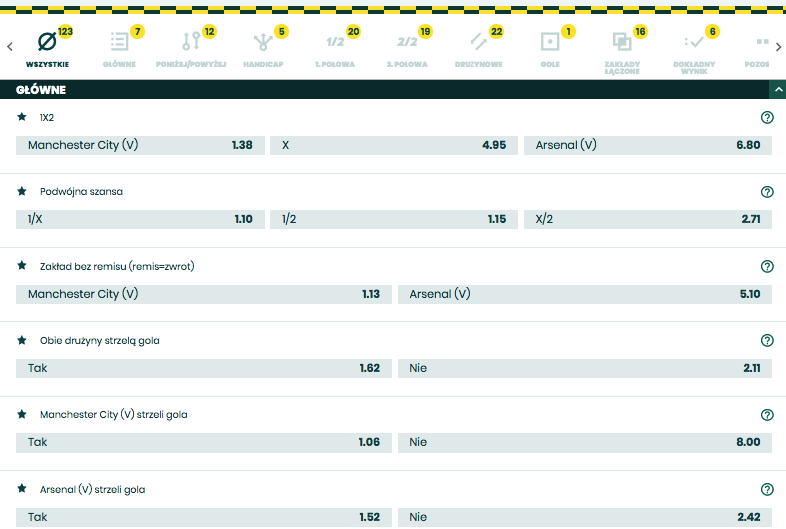Screen dimensions: 786x529
Task: Open the Poniżej/Powyżej markets tab icon
Action: coord(191,43)
